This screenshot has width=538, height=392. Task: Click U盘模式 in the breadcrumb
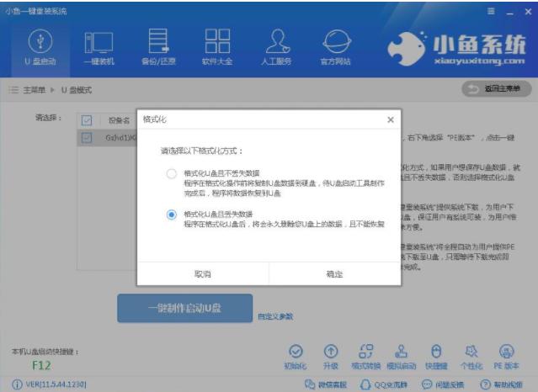77,90
